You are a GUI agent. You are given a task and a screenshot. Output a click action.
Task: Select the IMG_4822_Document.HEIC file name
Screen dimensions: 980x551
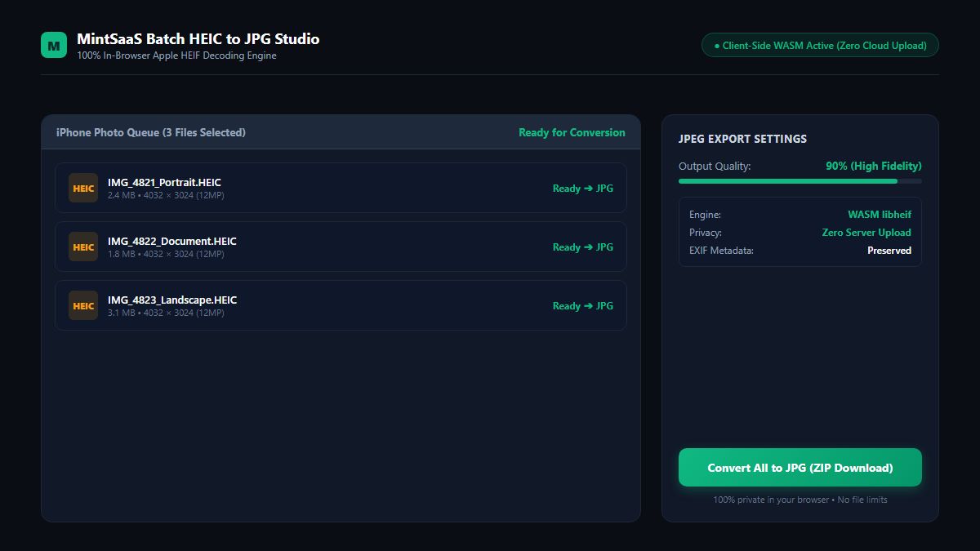coord(172,241)
